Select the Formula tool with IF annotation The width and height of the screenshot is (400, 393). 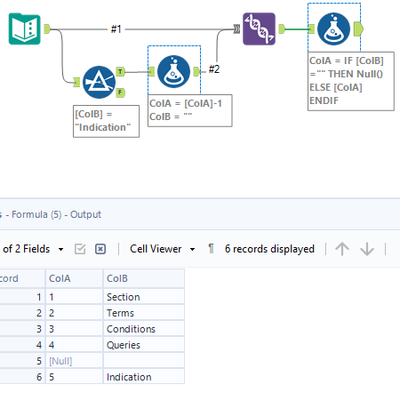pos(334,29)
